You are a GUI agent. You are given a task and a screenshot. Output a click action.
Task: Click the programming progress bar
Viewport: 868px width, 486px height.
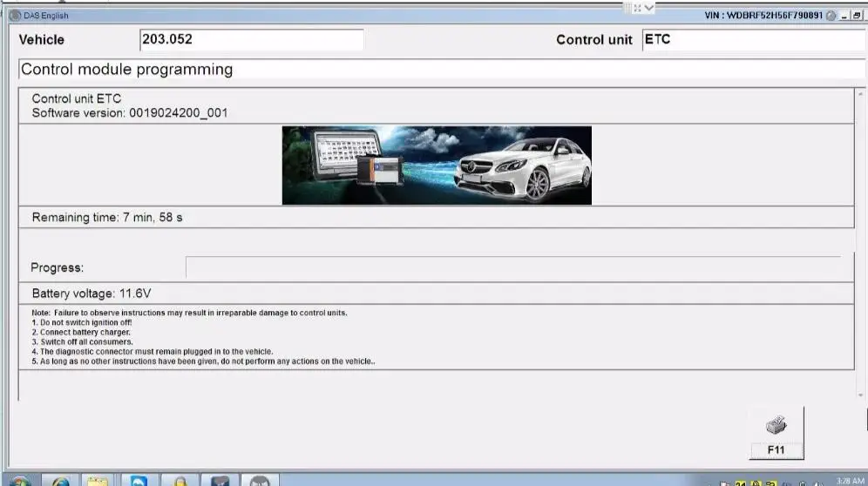[x=513, y=267]
